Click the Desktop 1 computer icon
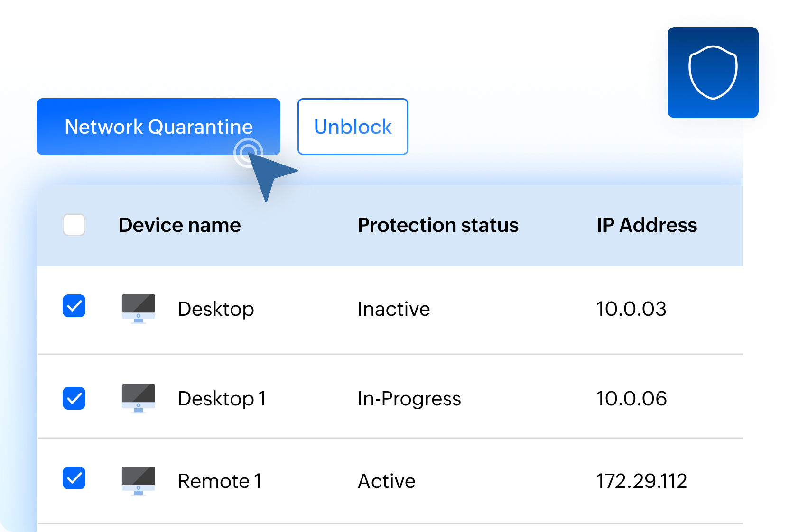The height and width of the screenshot is (532, 789). pos(138,398)
